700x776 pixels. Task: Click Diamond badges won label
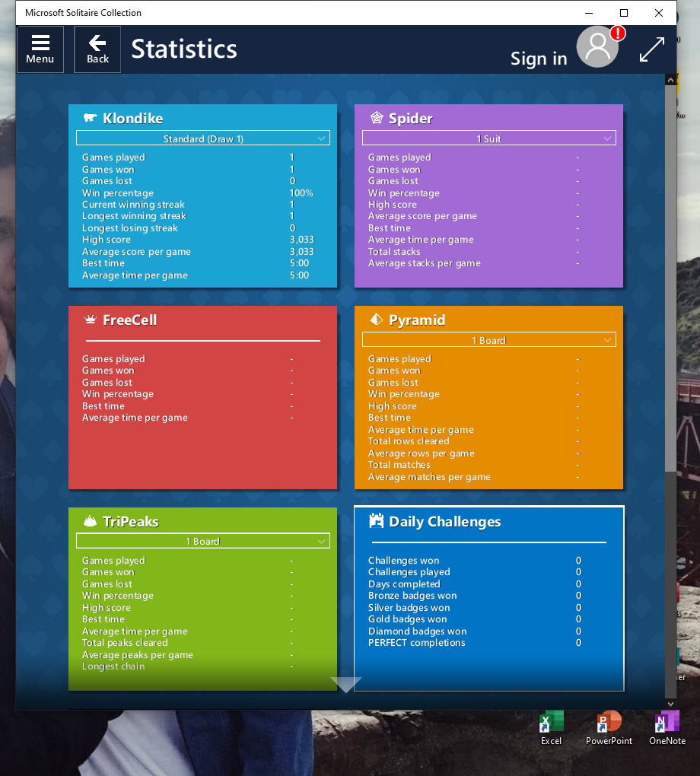click(x=417, y=631)
